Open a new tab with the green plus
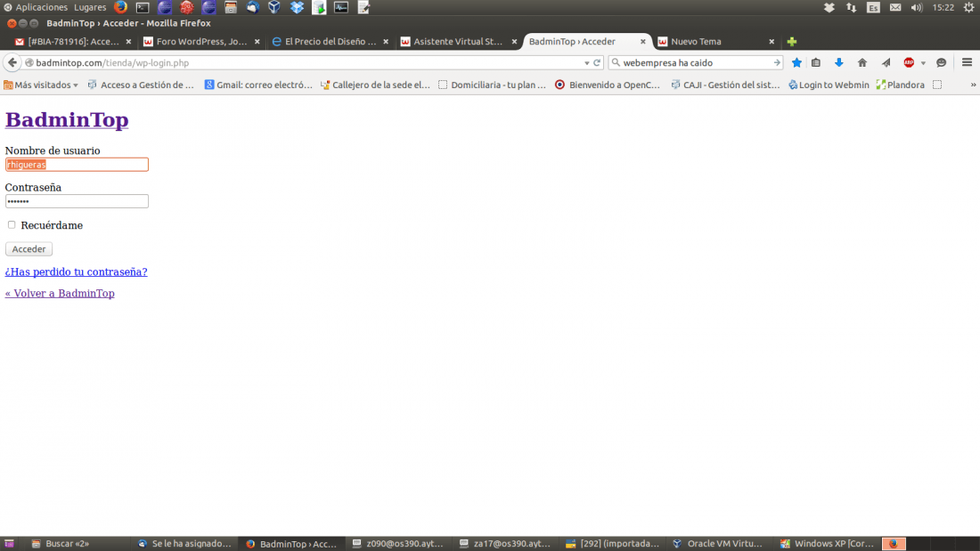 [792, 42]
